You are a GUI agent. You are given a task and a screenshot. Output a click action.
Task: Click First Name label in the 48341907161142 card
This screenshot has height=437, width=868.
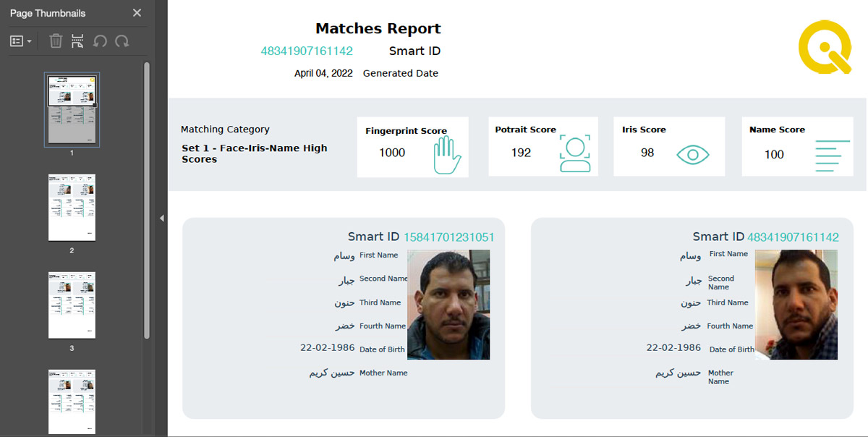728,253
